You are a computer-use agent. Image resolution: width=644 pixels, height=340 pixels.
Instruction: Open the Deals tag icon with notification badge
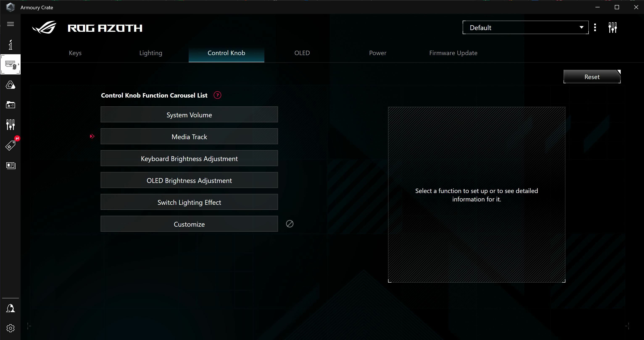(11, 145)
